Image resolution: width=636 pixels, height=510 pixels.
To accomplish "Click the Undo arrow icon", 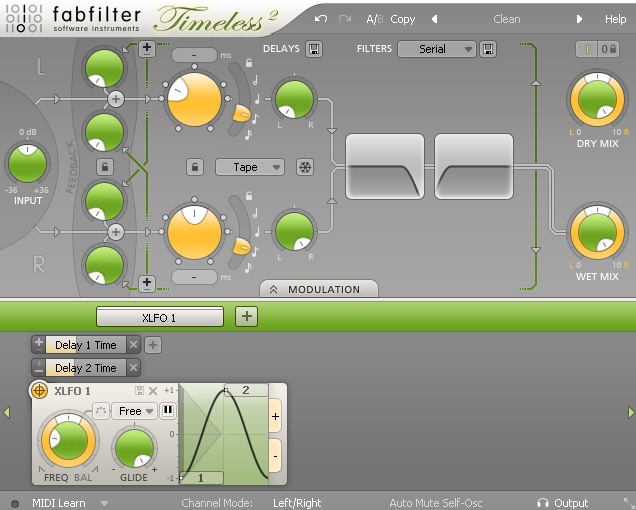I will 320,19.
